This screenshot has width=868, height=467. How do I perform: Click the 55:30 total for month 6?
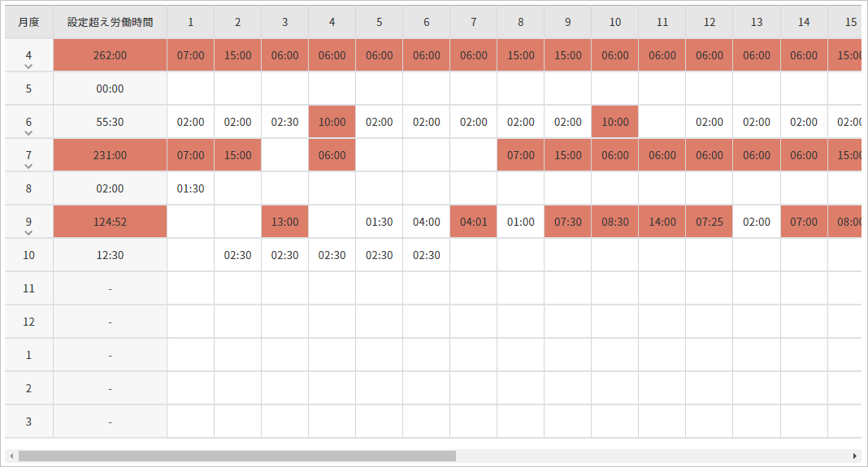pos(110,122)
